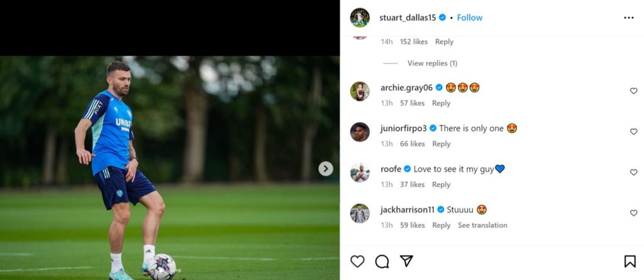The image size is (644, 280).
Task: Like juniorfirpo3's comment
Action: tap(633, 132)
